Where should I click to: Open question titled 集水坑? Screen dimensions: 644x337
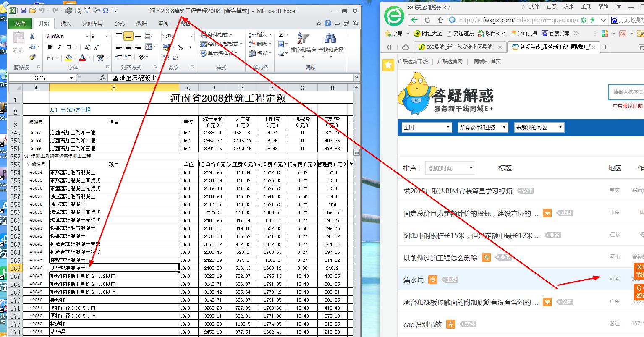(414, 280)
